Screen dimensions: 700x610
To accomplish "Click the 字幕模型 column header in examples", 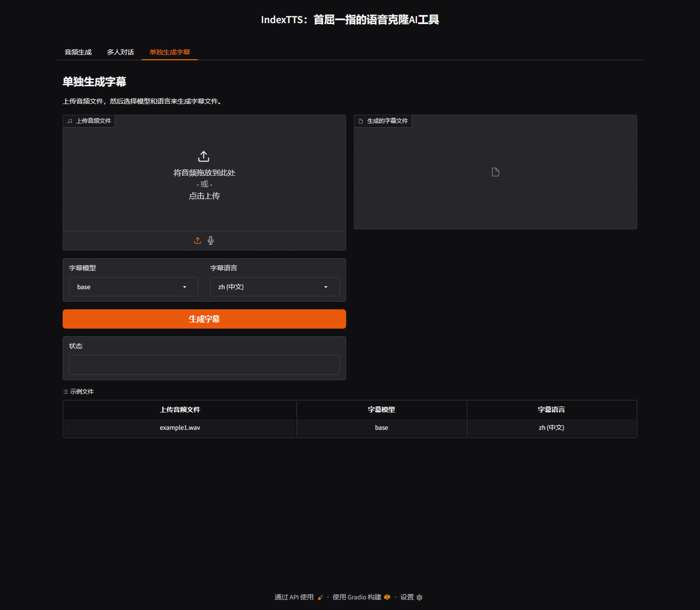I will pos(381,410).
